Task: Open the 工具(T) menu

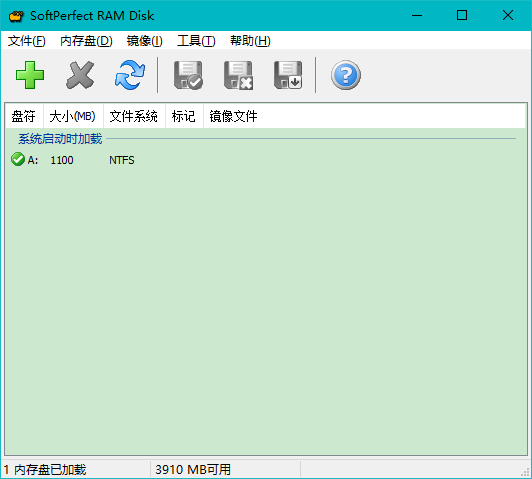Action: pos(196,41)
